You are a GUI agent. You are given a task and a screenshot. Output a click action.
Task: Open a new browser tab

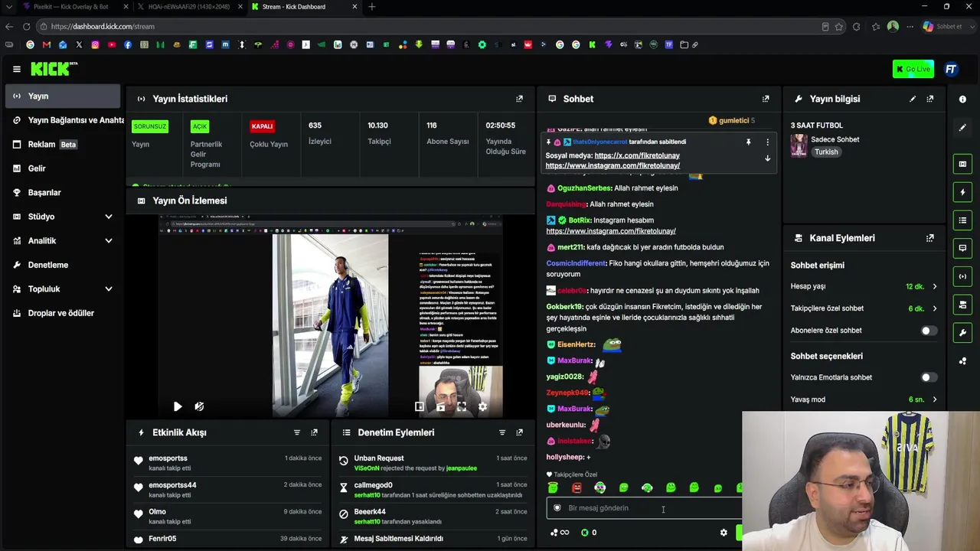(x=372, y=7)
